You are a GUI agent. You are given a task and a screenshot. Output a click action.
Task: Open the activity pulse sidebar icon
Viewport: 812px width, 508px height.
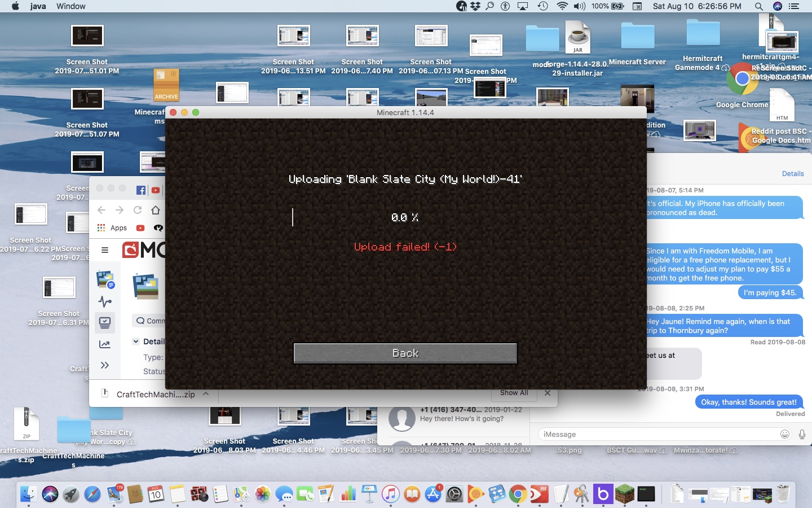(x=105, y=301)
